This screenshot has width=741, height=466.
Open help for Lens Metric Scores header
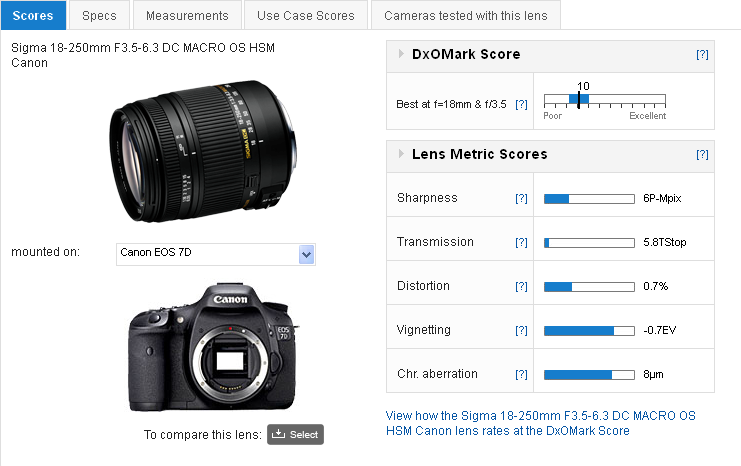click(x=702, y=154)
